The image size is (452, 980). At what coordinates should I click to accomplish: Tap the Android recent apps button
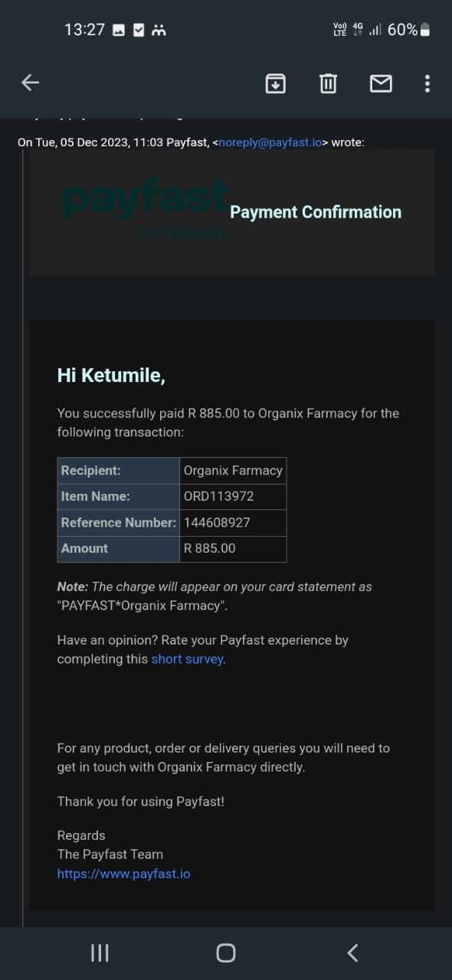click(x=100, y=952)
